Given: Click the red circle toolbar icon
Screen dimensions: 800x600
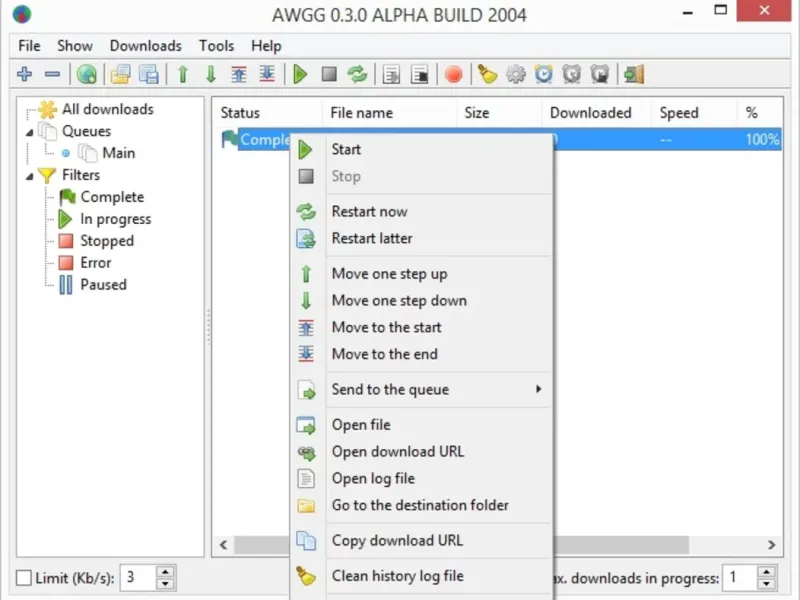Looking at the screenshot, I should (453, 74).
